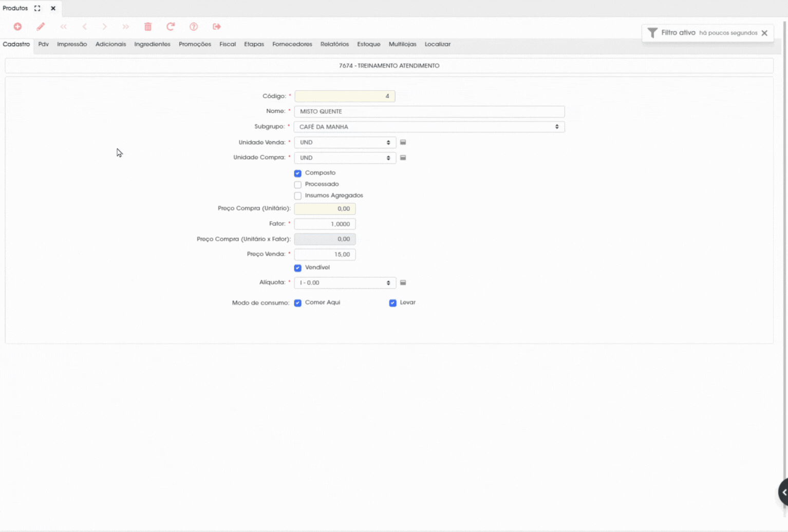Go to the next record arrow
Image resolution: width=788 pixels, height=532 pixels.
[x=105, y=27]
